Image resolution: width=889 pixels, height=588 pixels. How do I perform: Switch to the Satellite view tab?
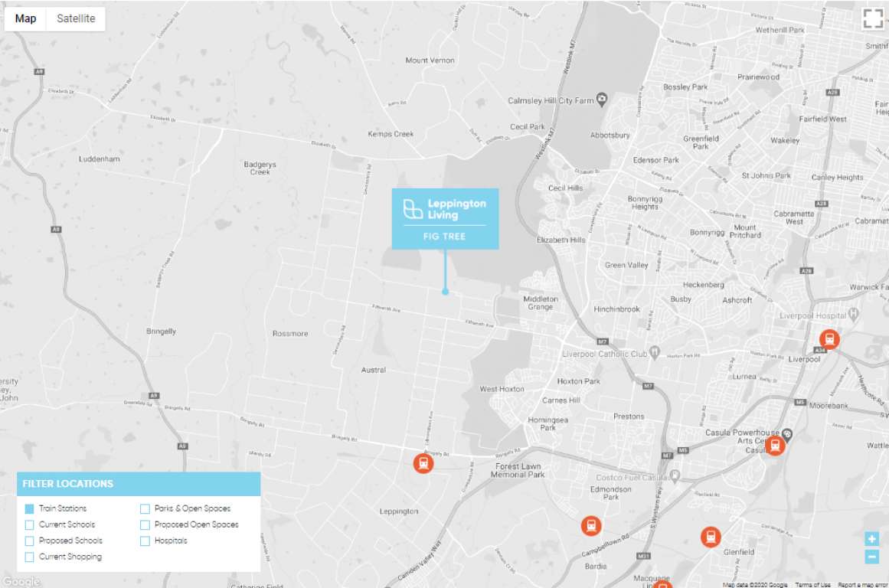[76, 19]
